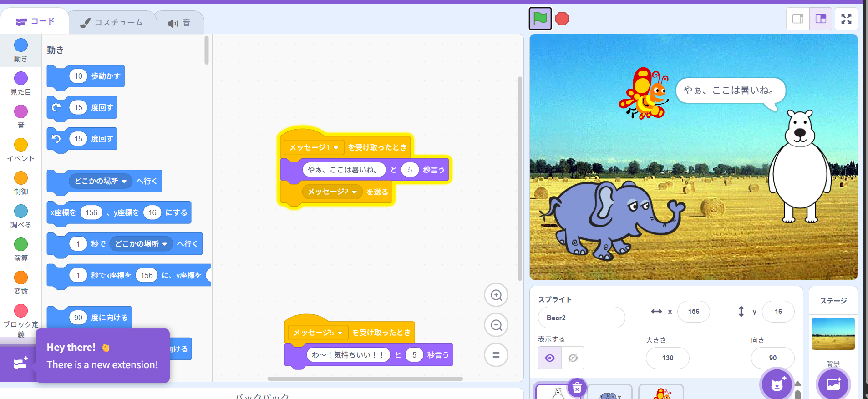Select the 見た目 block category
Screen dimensions: 868x399
(21, 83)
